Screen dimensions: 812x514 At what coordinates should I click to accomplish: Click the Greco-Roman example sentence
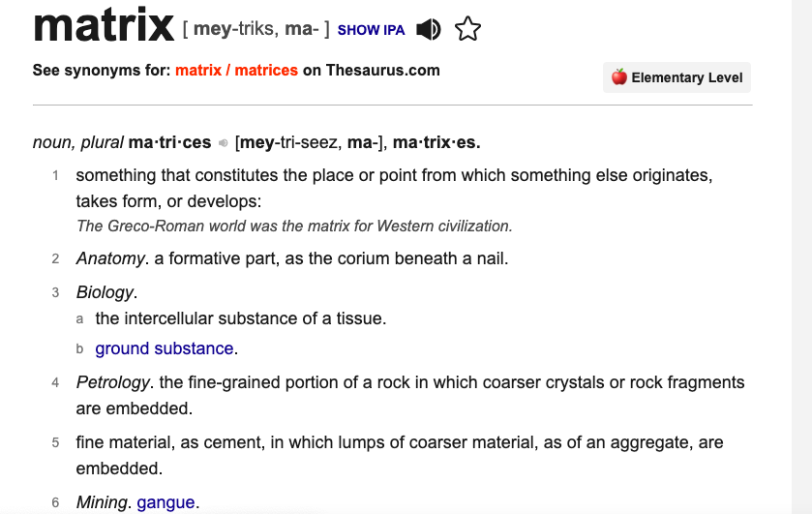pyautogui.click(x=294, y=226)
